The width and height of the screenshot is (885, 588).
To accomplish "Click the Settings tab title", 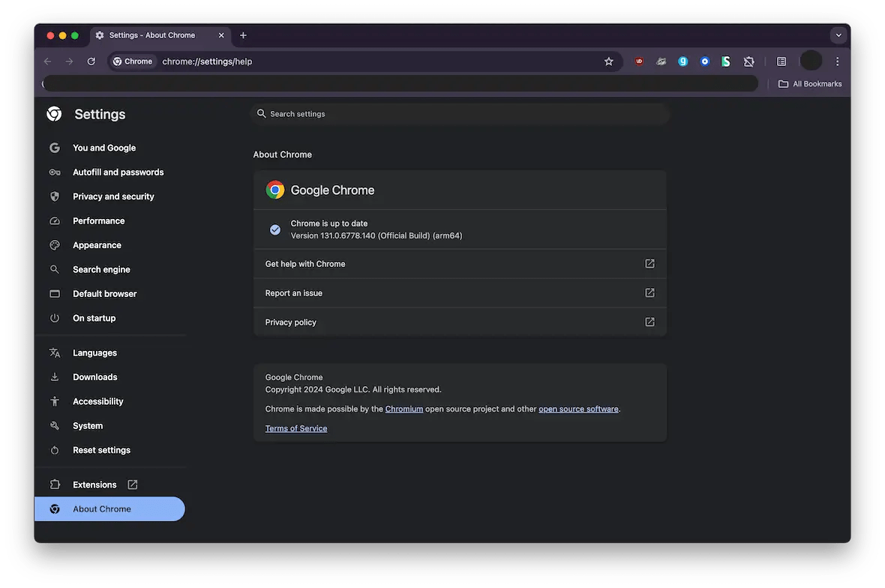I will [151, 35].
